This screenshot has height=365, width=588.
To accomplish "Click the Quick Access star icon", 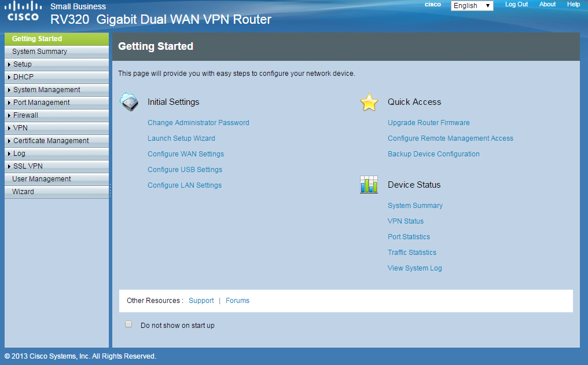I will pyautogui.click(x=369, y=103).
